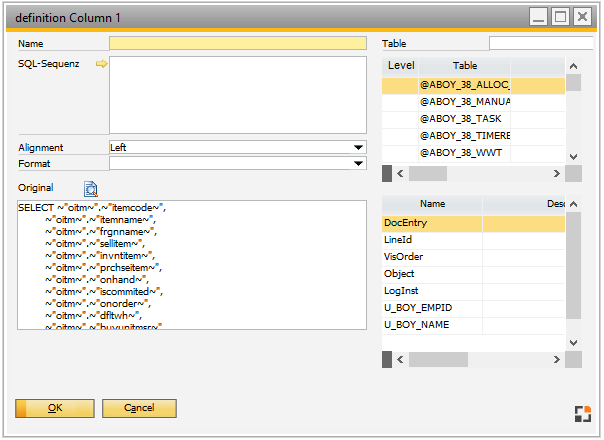
Task: Click the Original preview icon
Action: point(90,188)
